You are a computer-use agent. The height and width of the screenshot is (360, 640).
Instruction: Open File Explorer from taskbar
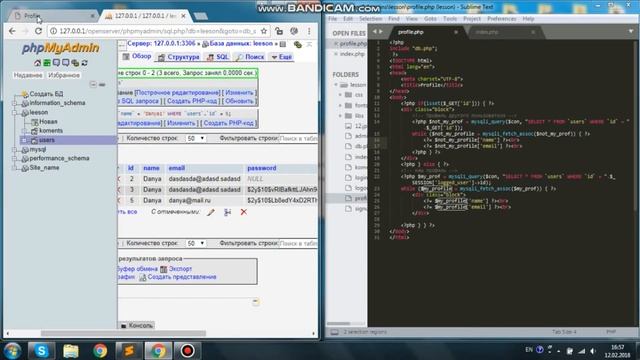tap(71, 351)
